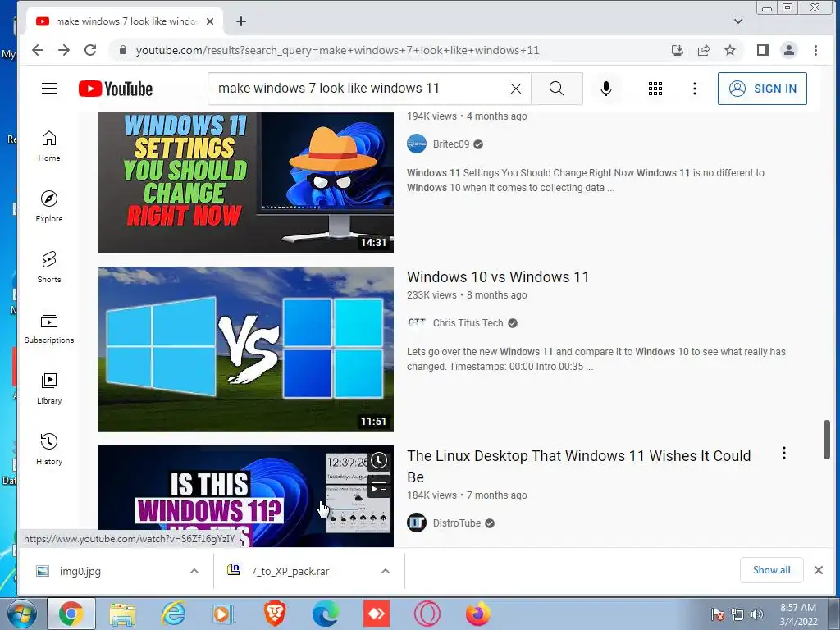Image resolution: width=840 pixels, height=630 pixels.
Task: Clear the search box with the X icon
Action: 516,89
